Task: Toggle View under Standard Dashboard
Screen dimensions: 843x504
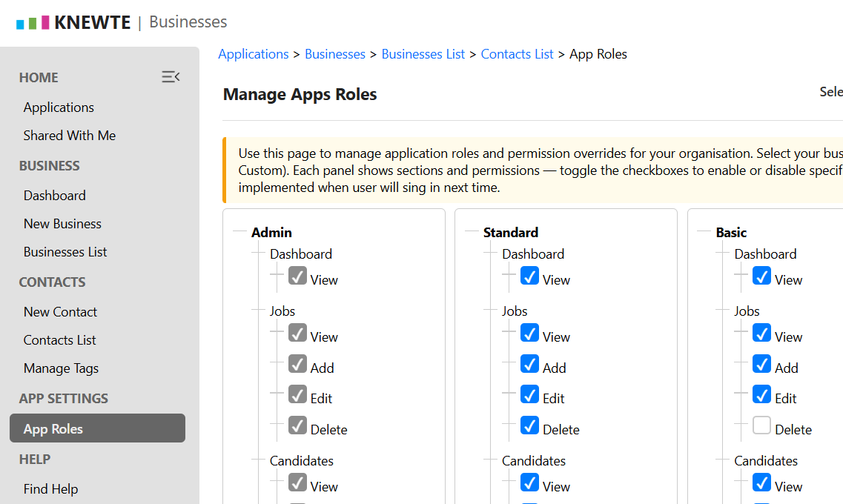Action: click(529, 276)
